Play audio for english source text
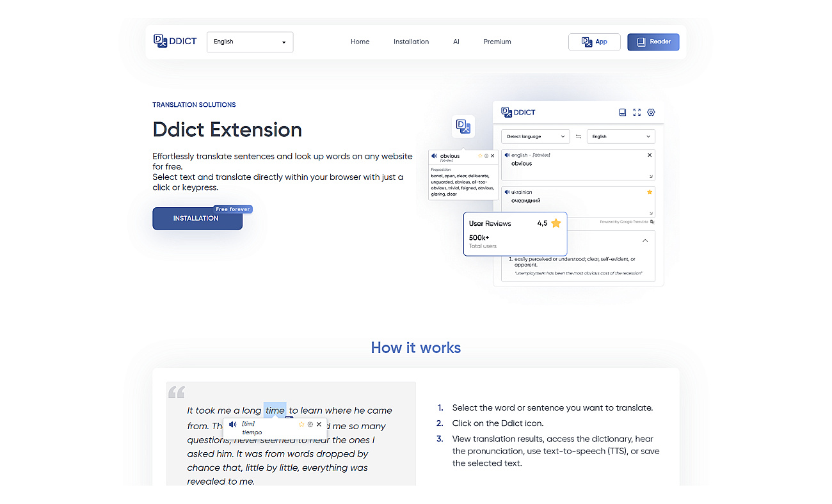 (x=508, y=155)
